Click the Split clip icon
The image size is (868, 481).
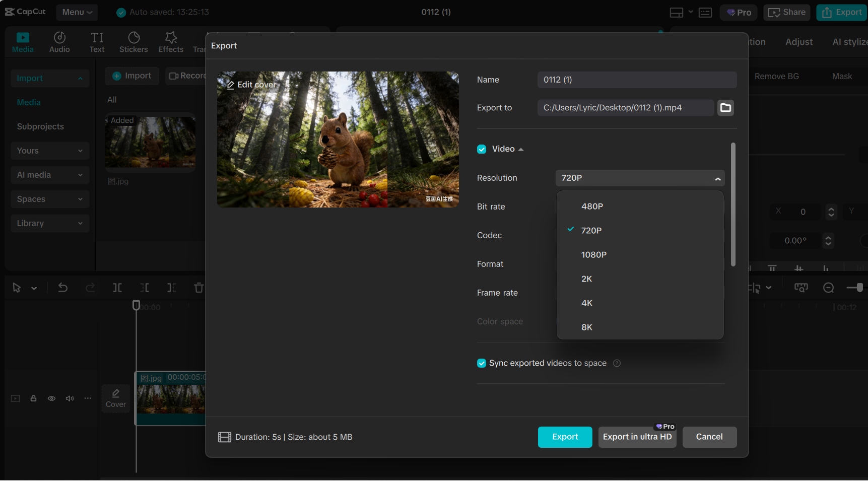pyautogui.click(x=117, y=288)
